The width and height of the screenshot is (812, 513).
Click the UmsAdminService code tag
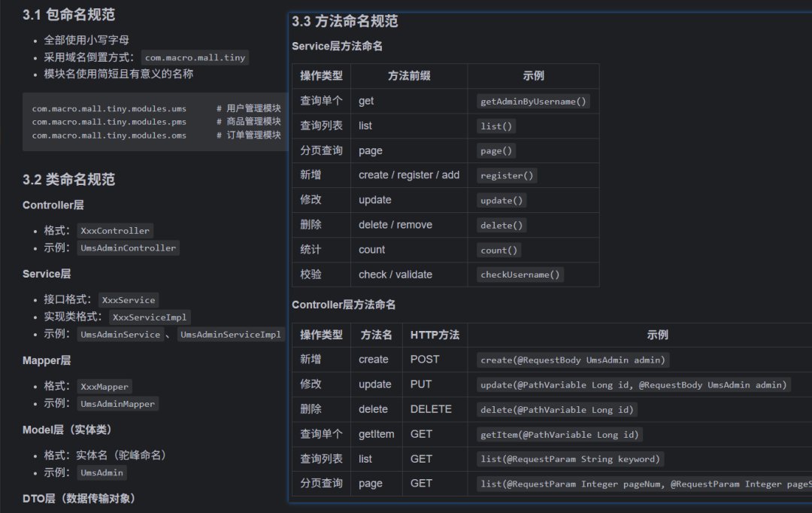[x=120, y=334]
